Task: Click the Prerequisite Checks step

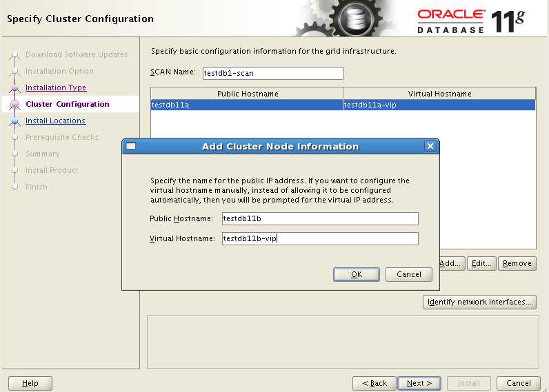Action: coord(62,137)
